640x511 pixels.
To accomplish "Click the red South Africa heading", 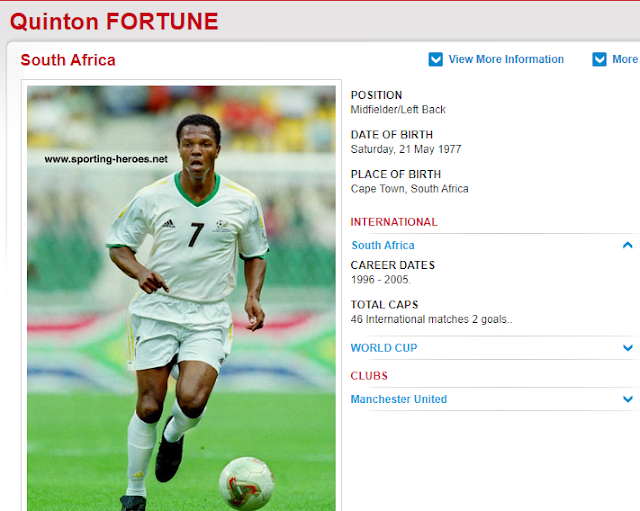I will point(68,60).
